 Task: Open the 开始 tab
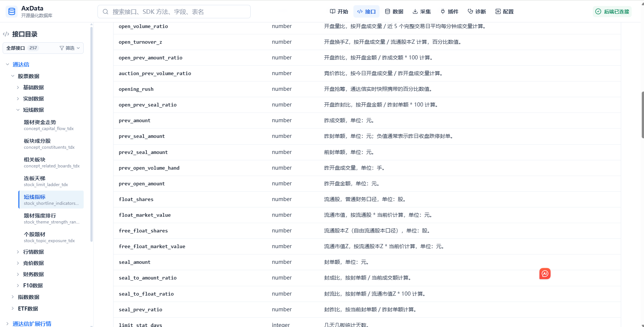pyautogui.click(x=339, y=12)
